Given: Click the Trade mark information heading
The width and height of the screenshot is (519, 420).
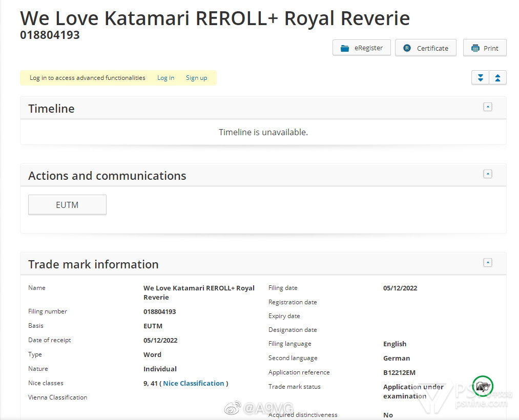Looking at the screenshot, I should (93, 264).
